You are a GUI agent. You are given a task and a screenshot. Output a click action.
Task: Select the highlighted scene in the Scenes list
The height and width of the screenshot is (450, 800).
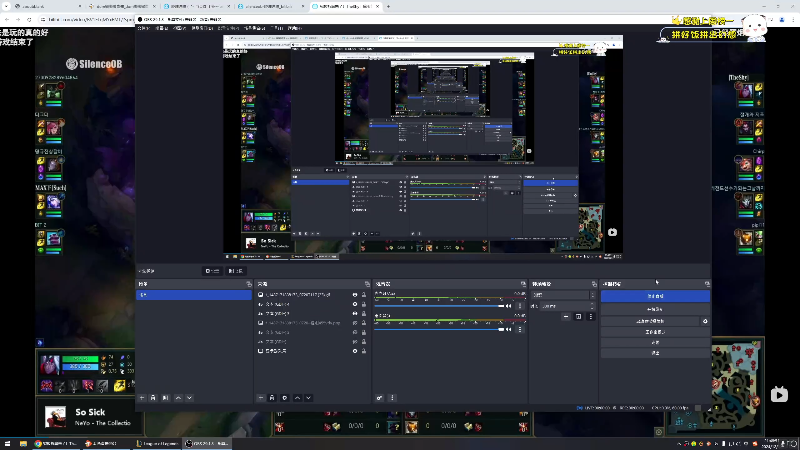pyautogui.click(x=194, y=295)
